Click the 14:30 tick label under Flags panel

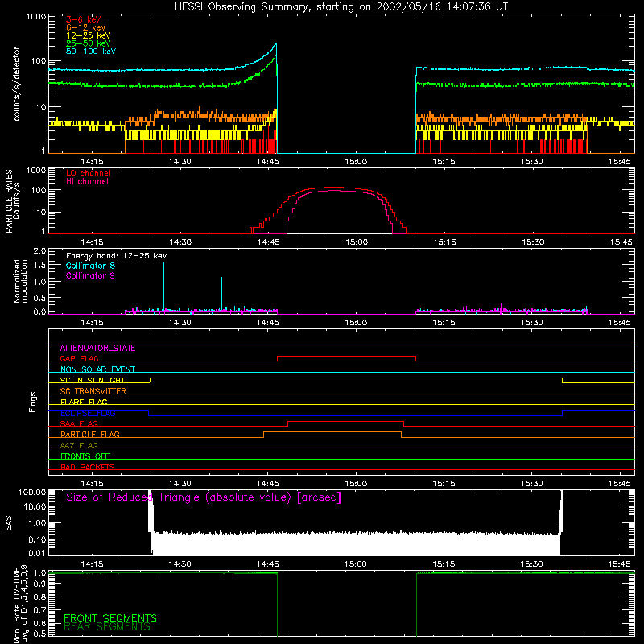point(180,484)
